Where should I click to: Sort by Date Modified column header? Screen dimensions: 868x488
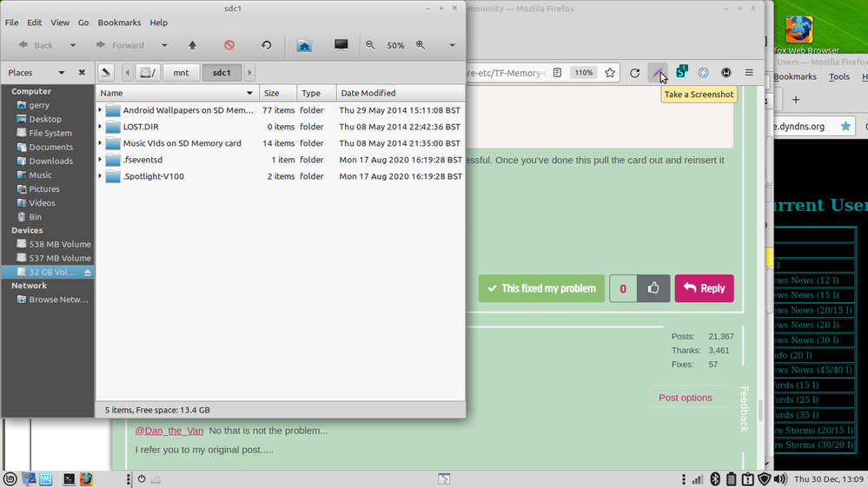(368, 93)
